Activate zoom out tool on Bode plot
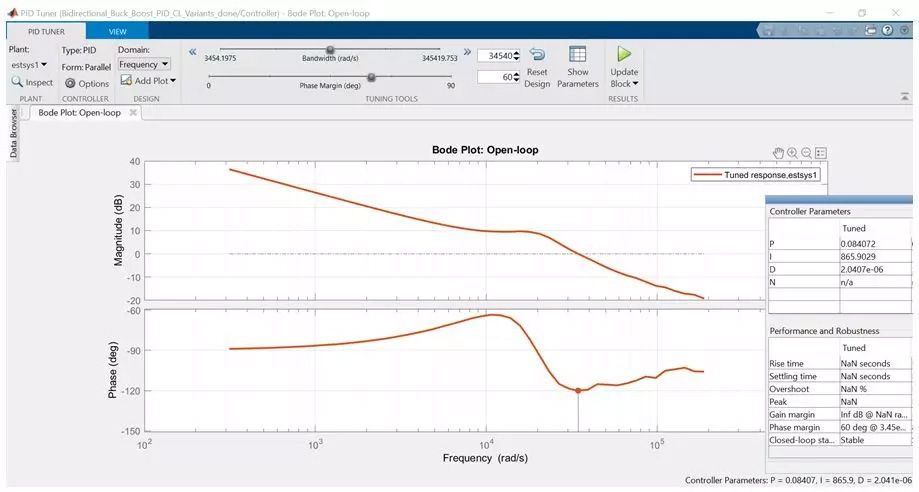919x492 pixels. (806, 153)
